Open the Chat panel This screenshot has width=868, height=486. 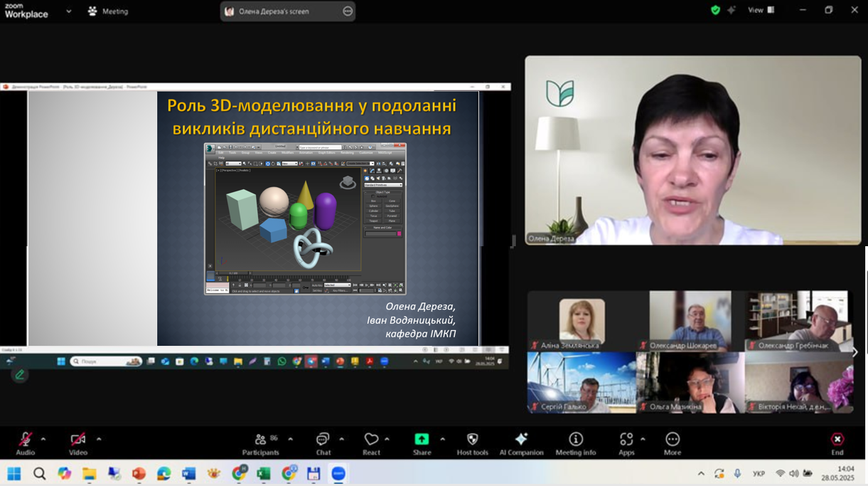pos(323,443)
